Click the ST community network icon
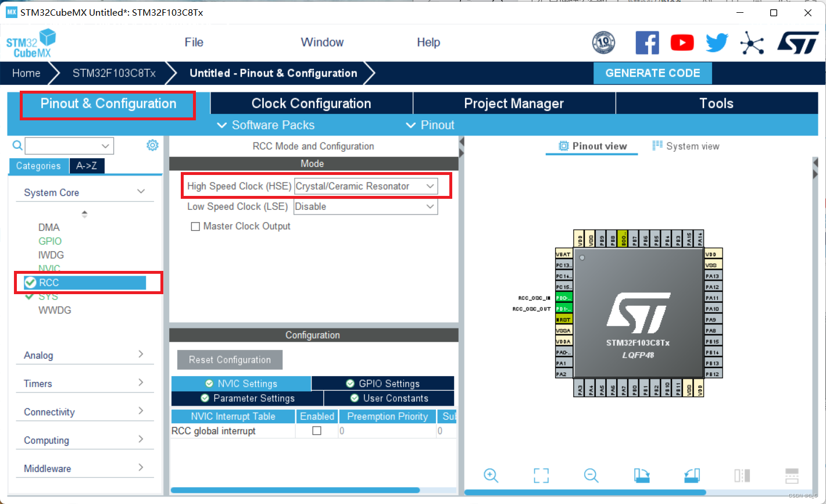 [x=752, y=42]
